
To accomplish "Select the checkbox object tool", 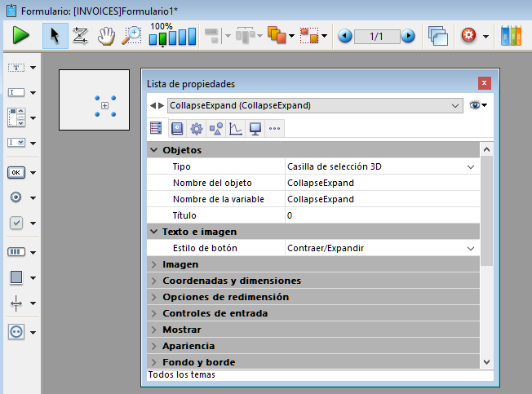I will pos(16,223).
